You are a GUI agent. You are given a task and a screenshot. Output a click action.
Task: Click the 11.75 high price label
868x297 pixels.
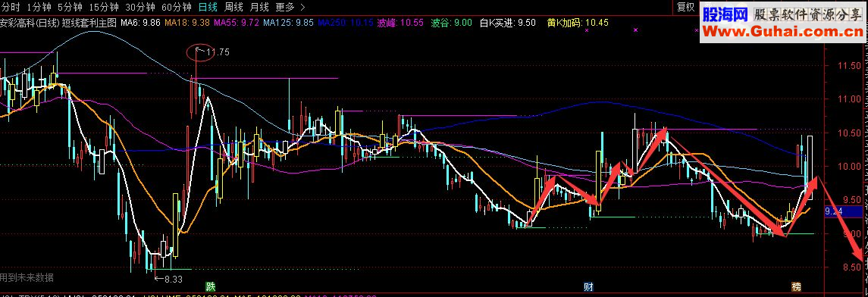click(217, 52)
